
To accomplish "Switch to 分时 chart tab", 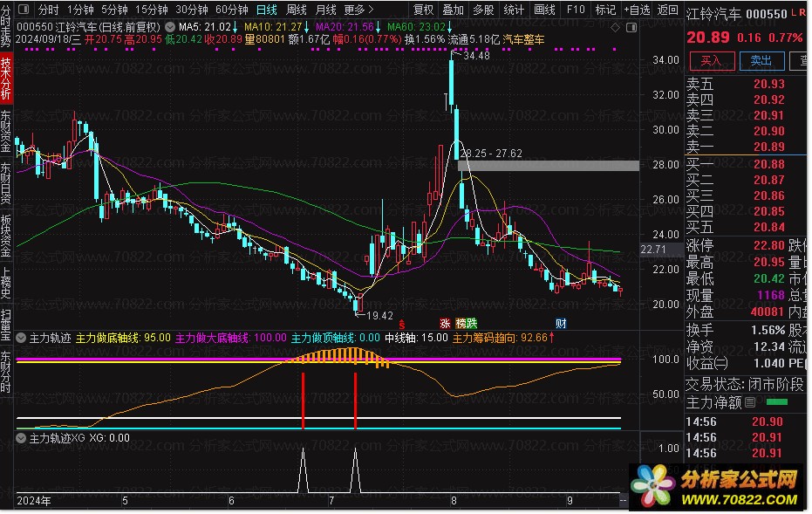I will coord(49,10).
